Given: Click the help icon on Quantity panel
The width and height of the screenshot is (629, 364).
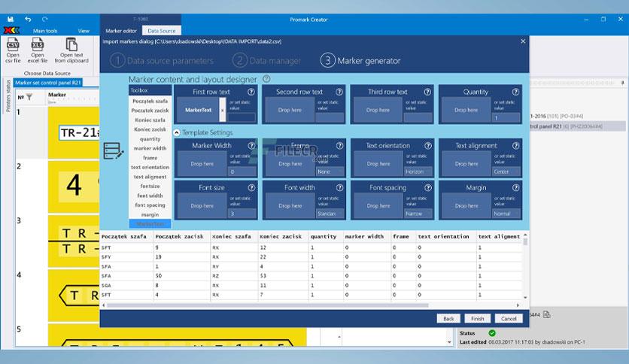Looking at the screenshot, I should 515,92.
